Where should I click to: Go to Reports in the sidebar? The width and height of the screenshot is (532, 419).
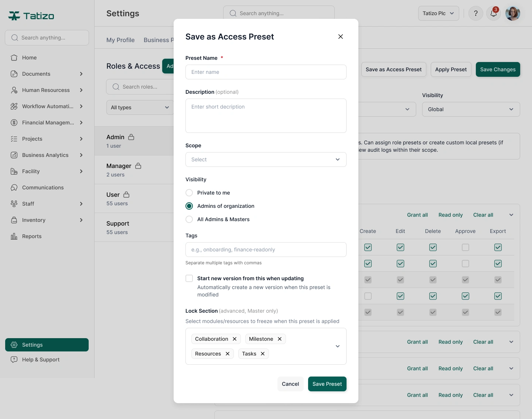(x=32, y=236)
